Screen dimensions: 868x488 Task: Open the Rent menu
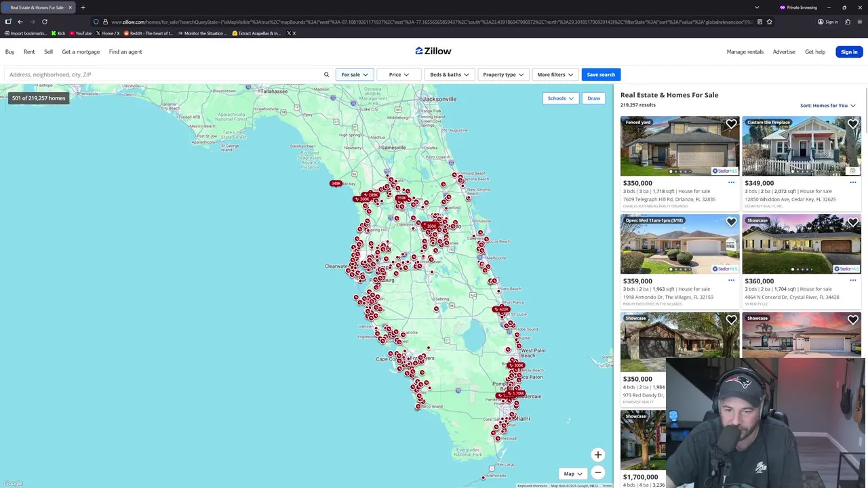pos(29,52)
